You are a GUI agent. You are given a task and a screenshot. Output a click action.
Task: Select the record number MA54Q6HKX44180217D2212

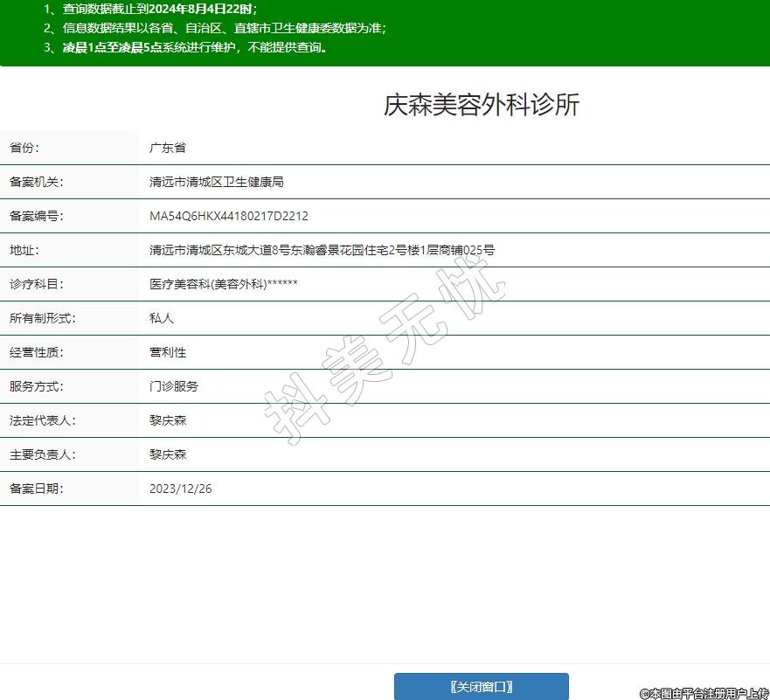(229, 216)
